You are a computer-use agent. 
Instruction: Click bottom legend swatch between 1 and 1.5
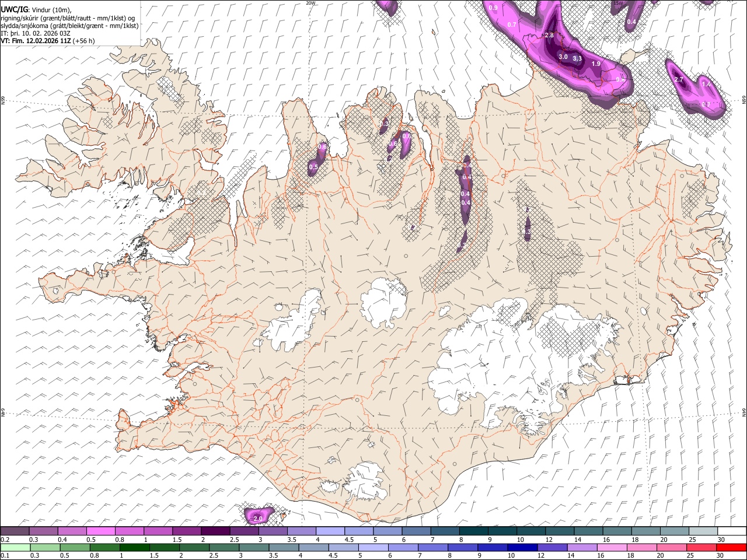coord(134,547)
